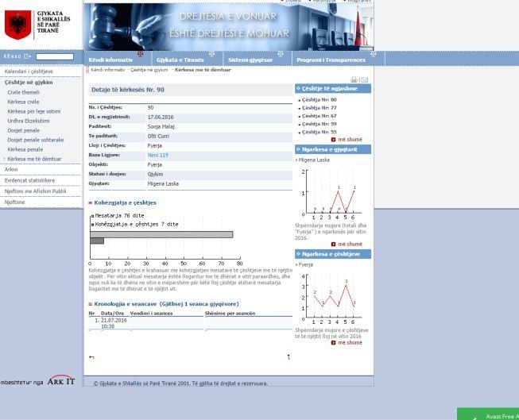The width and height of the screenshot is (519, 420).
Task: Click the ARK IT developer logo
Action: [x=61, y=380]
